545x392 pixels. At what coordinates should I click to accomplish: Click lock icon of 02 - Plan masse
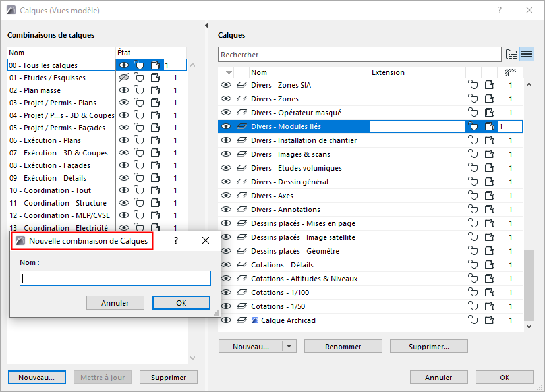(139, 90)
